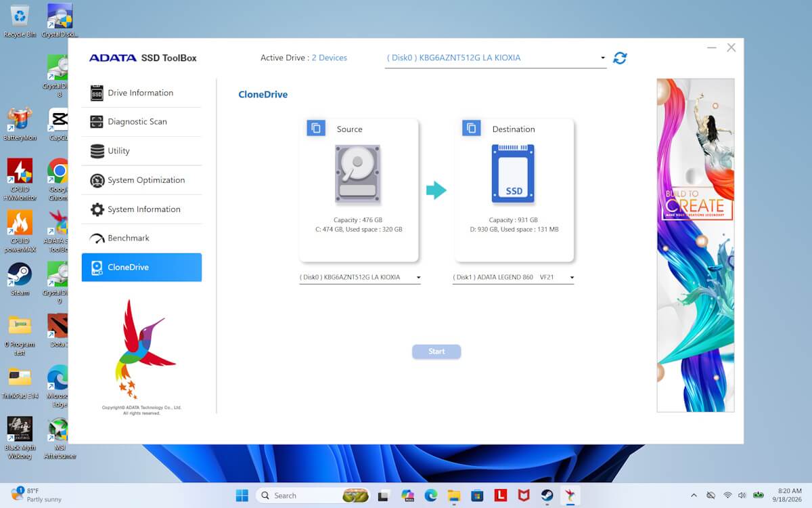Open the source disk dropdown
This screenshot has height=508, width=812.
pyautogui.click(x=360, y=278)
